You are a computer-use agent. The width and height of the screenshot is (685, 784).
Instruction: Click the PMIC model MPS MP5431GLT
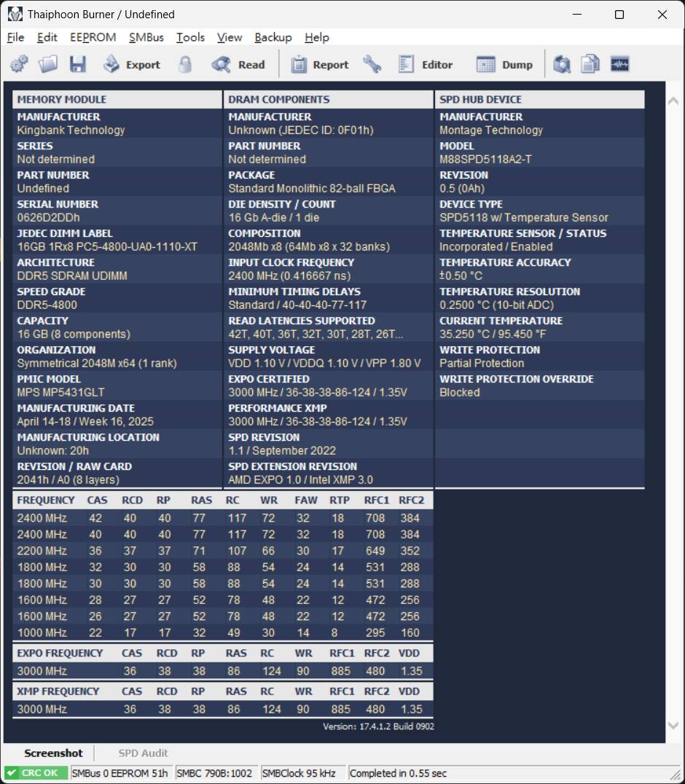point(61,392)
